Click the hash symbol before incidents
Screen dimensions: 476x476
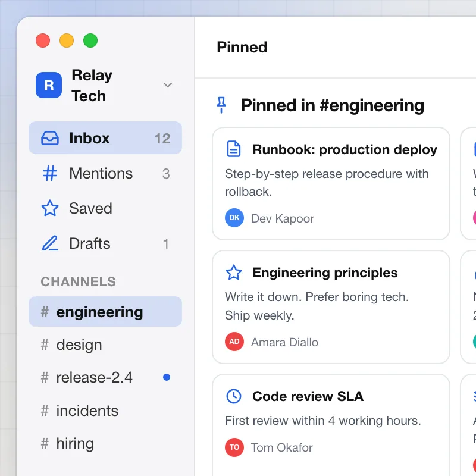point(45,411)
